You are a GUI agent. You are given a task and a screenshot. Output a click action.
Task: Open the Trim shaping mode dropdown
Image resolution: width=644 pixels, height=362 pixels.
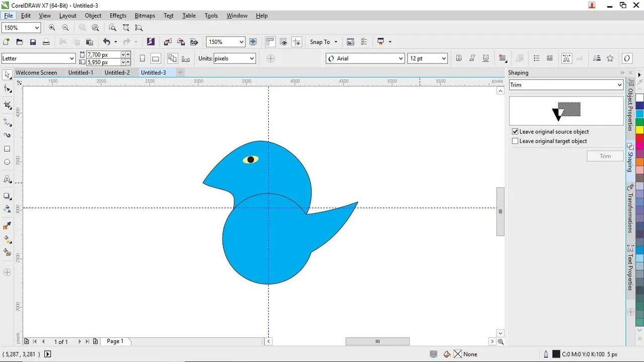click(x=619, y=85)
